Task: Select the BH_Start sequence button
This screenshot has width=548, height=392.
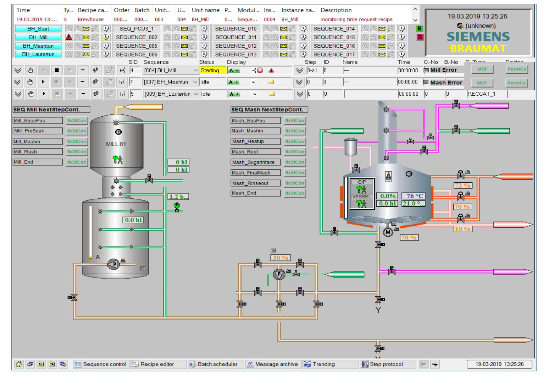Action: (38, 29)
